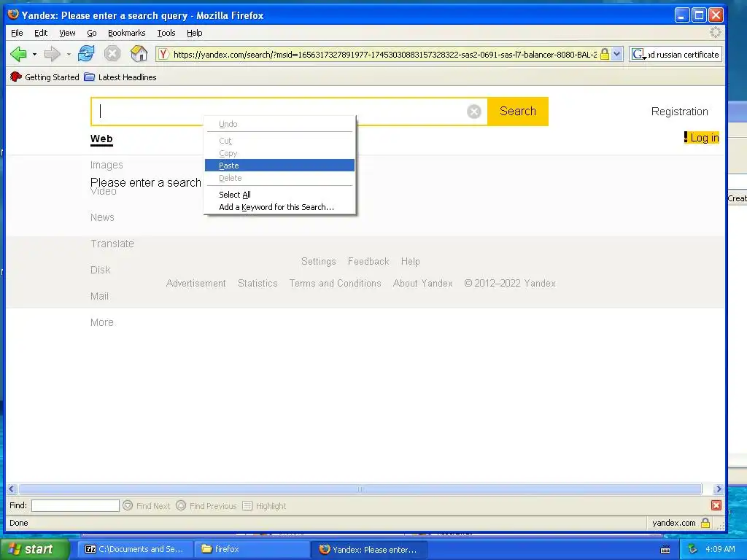Click the Log in button
The image size is (747, 560).
tap(701, 138)
